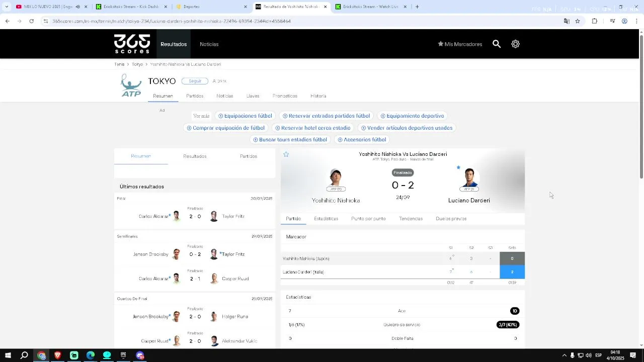644x362 pixels.
Task: Open the Duelos previos tab
Action: coord(451,219)
